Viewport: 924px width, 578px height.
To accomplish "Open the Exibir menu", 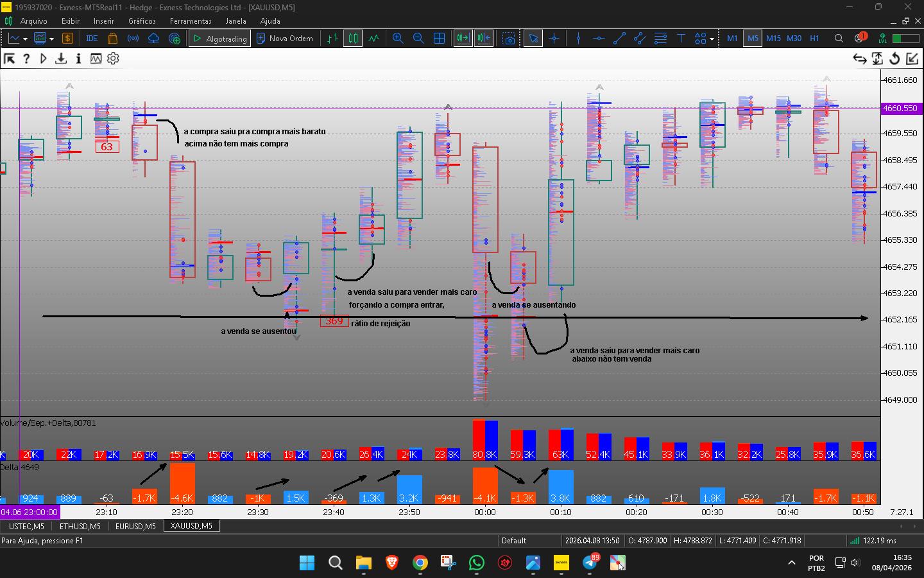I will point(71,21).
